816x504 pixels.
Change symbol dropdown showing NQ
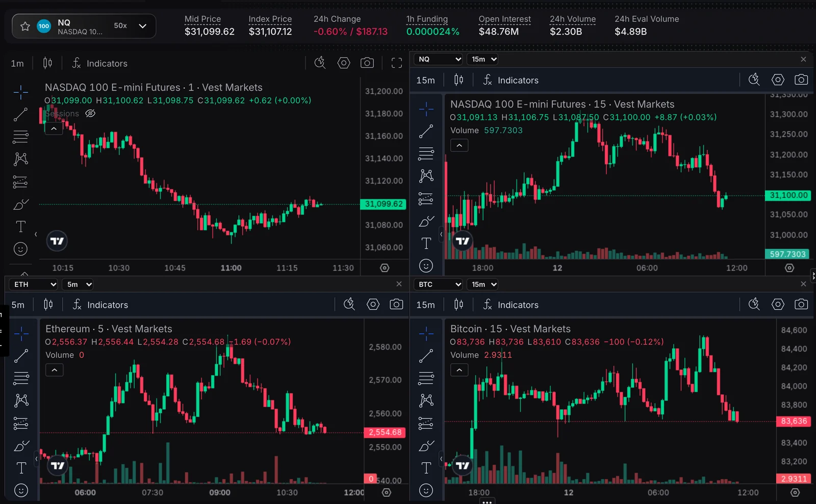pyautogui.click(x=438, y=59)
